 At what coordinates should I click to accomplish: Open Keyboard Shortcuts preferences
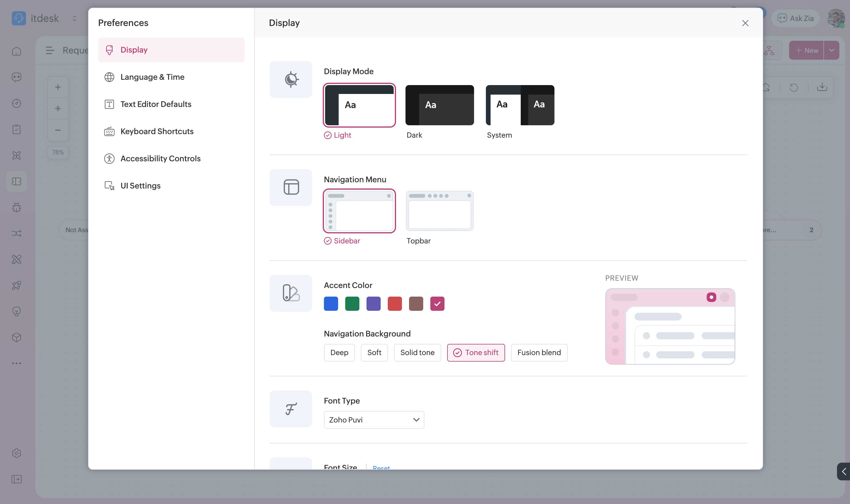tap(171, 131)
